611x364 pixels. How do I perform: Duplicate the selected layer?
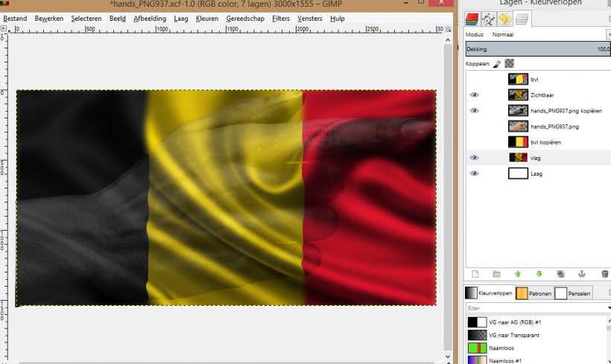click(560, 274)
